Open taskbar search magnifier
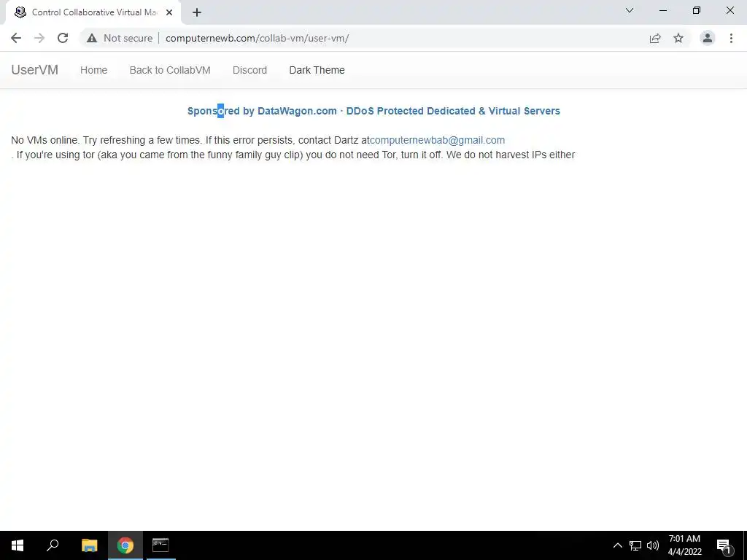 click(x=53, y=545)
